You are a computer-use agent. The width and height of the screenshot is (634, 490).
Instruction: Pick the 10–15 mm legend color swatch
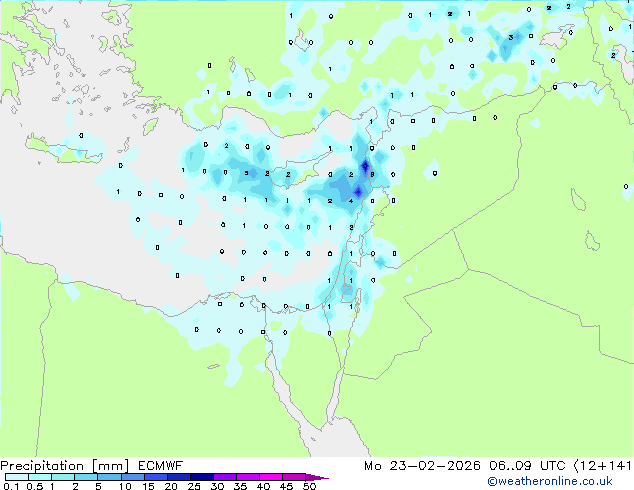point(132,477)
